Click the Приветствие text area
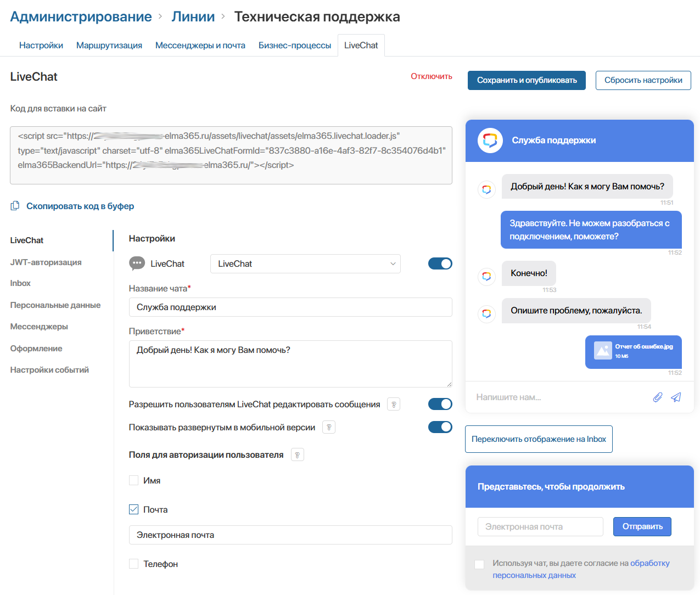 tap(290, 364)
